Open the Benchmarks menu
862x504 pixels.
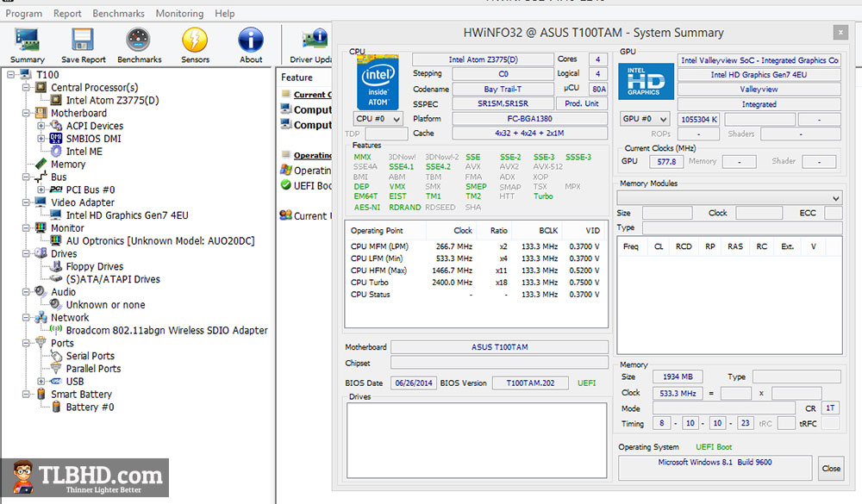click(x=118, y=13)
